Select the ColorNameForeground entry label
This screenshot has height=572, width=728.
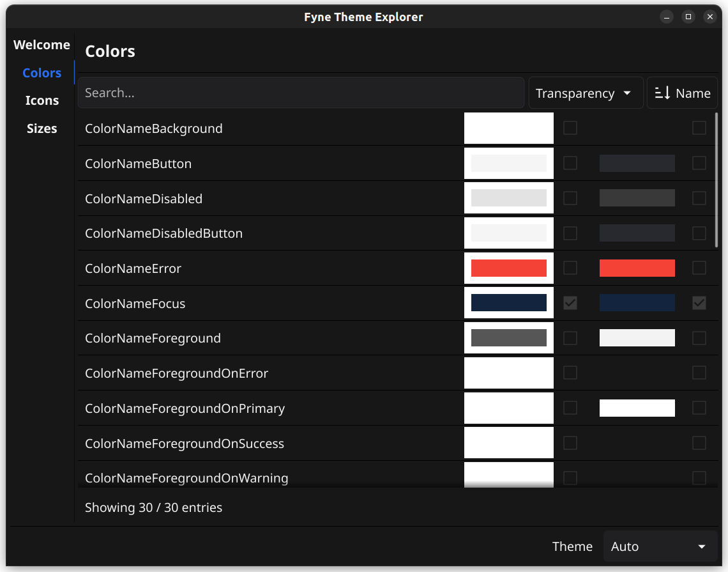153,338
